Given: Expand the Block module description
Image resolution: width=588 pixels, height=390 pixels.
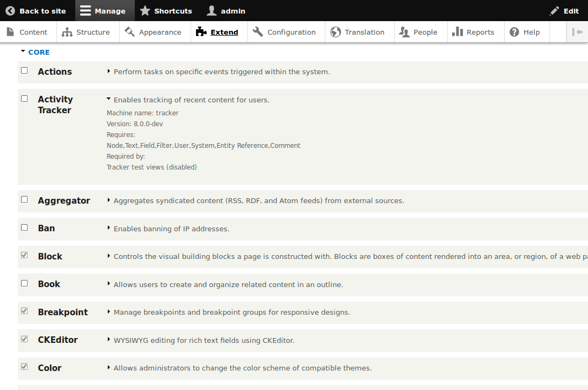Looking at the screenshot, I should coord(109,256).
